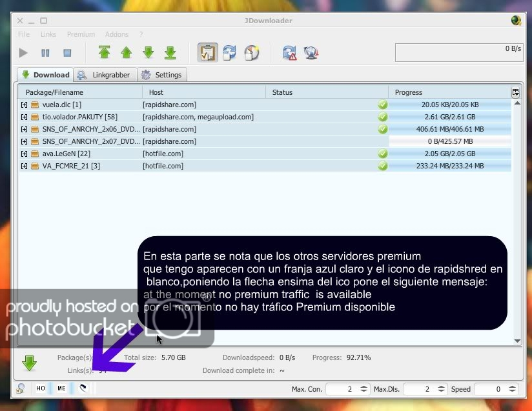Toggle clipboard monitoring icon

click(x=208, y=52)
